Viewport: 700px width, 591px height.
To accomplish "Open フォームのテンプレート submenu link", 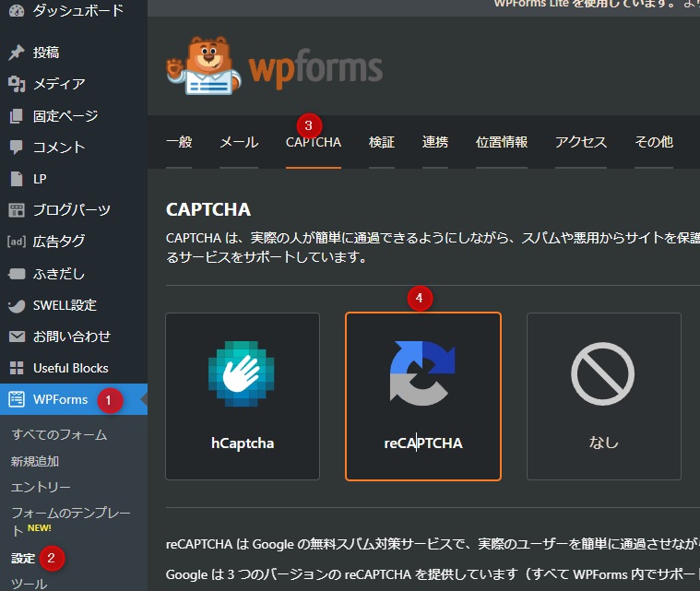I will [70, 513].
